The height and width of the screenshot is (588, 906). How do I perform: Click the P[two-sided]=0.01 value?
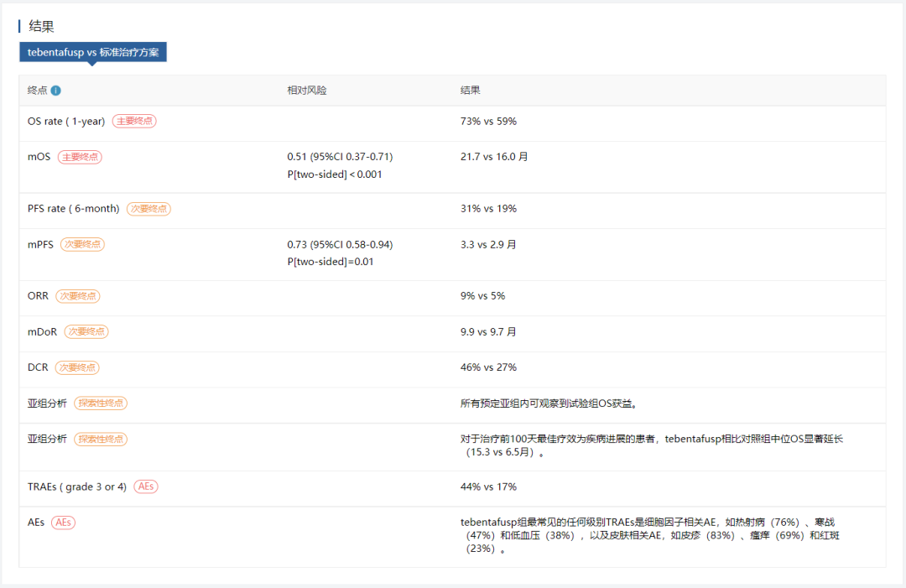331,262
